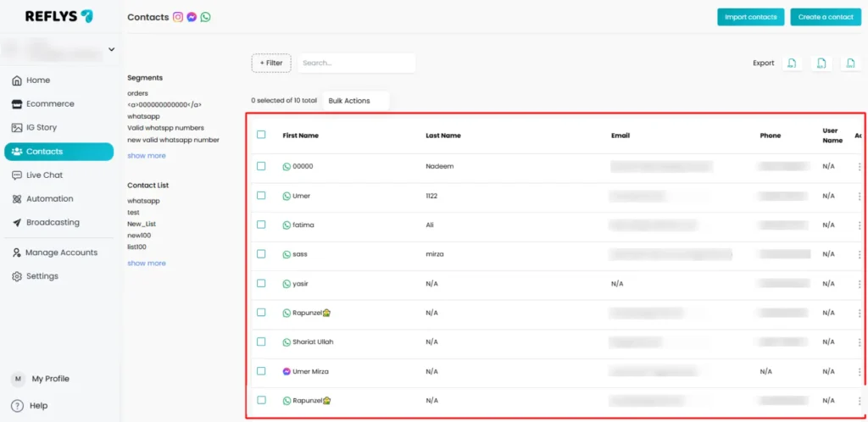Select the checkbox for Umer Mirza

(x=261, y=371)
